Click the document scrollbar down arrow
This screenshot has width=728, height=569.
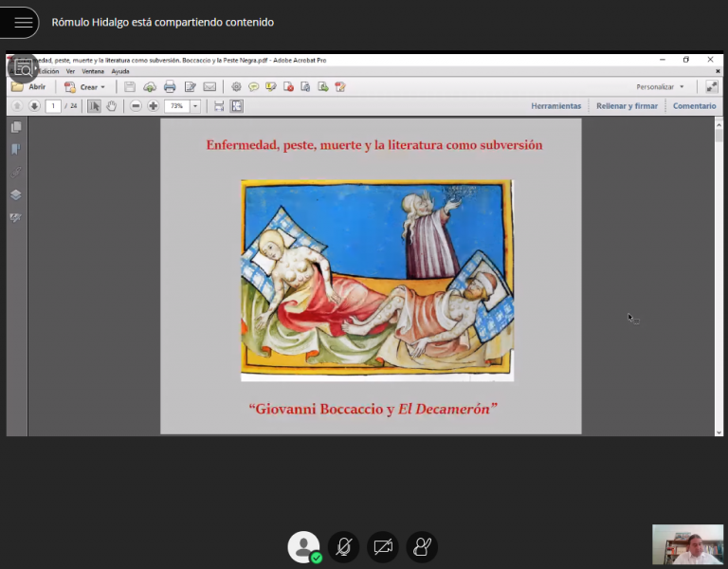719,432
